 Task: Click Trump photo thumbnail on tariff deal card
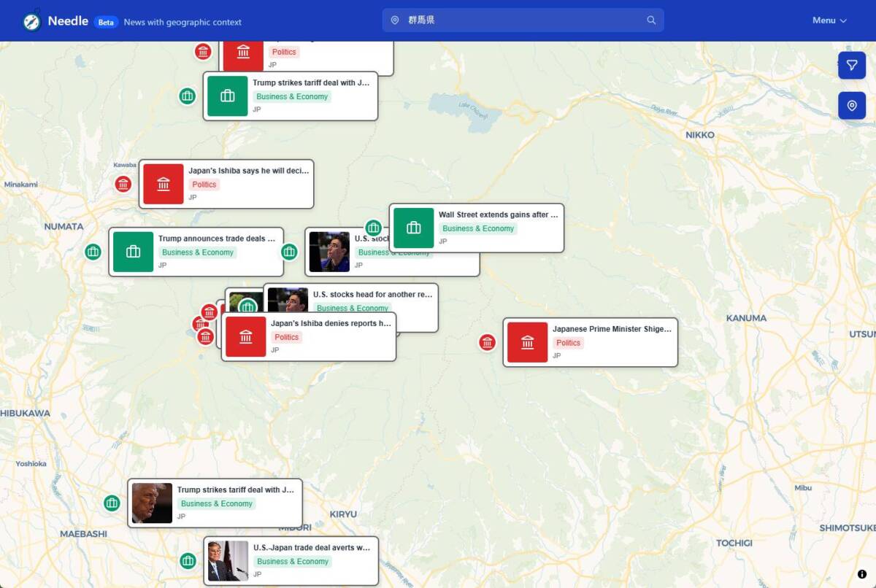click(x=152, y=503)
